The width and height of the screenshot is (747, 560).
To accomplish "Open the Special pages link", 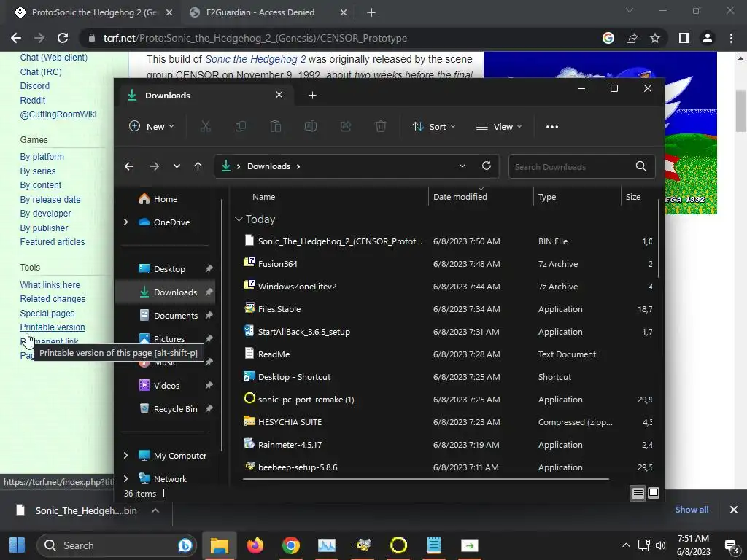I will click(x=47, y=314).
